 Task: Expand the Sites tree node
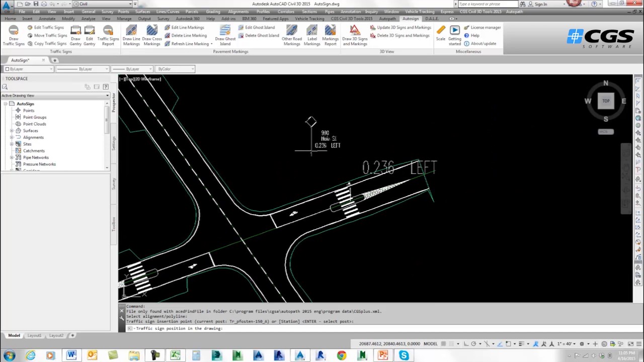(12, 144)
